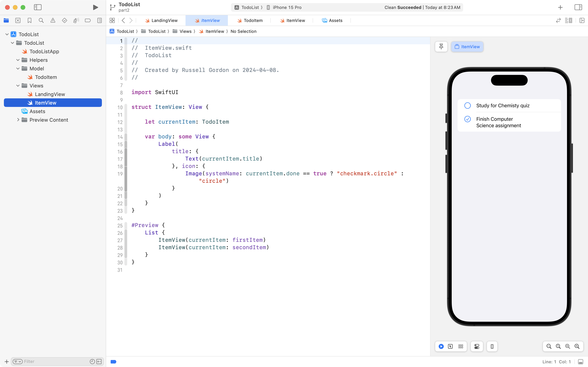Open the Find navigator magnifier icon
The width and height of the screenshot is (588, 367).
pos(41,20)
